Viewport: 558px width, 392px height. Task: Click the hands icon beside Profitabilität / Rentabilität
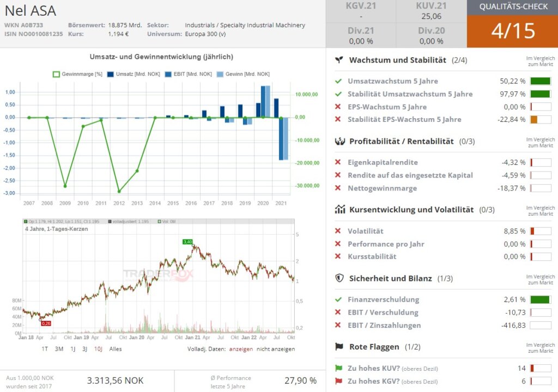click(340, 141)
